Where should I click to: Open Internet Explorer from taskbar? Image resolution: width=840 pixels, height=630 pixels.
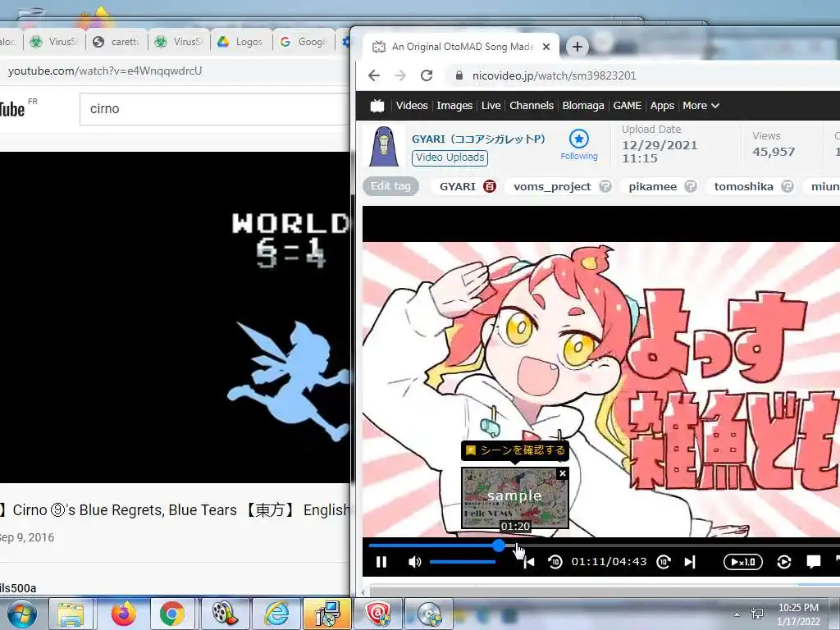[277, 614]
